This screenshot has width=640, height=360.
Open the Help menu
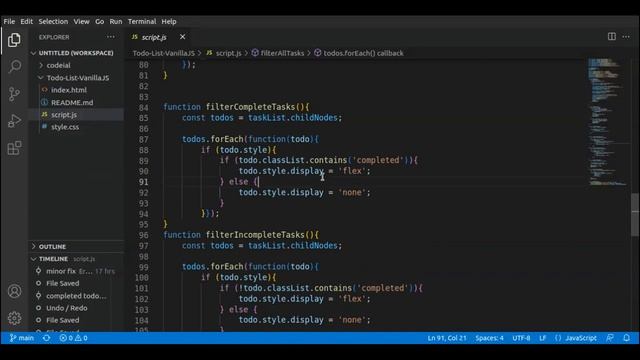click(169, 22)
